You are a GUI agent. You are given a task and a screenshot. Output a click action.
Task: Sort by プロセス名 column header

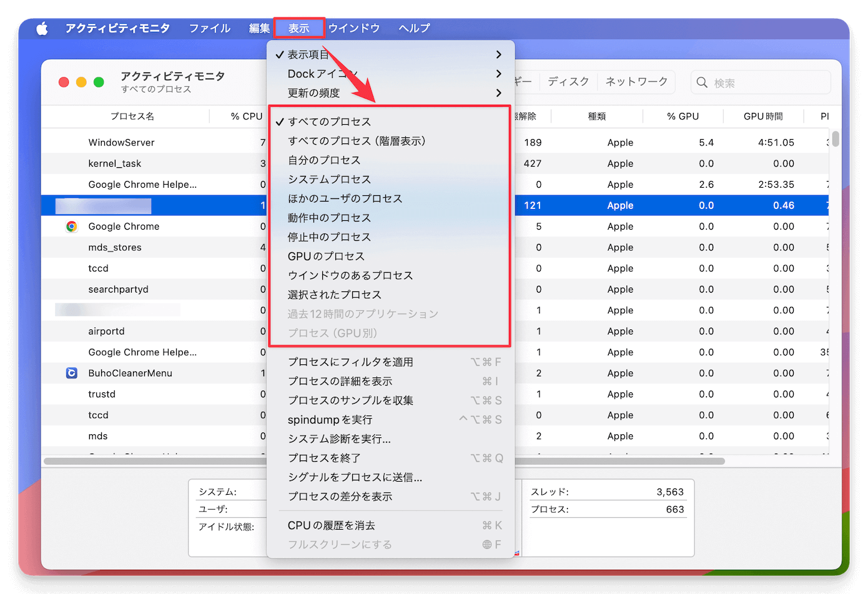click(x=132, y=117)
